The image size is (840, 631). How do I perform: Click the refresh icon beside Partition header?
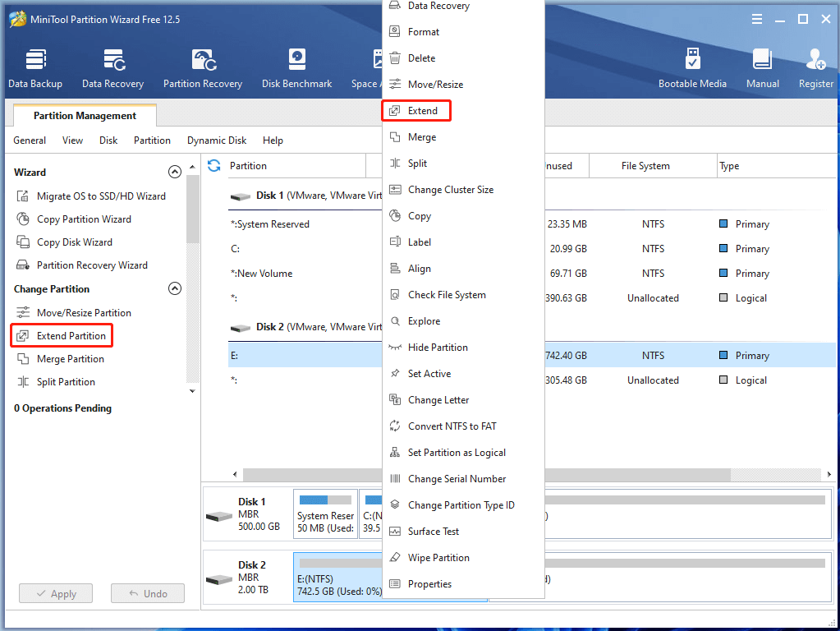click(x=214, y=166)
